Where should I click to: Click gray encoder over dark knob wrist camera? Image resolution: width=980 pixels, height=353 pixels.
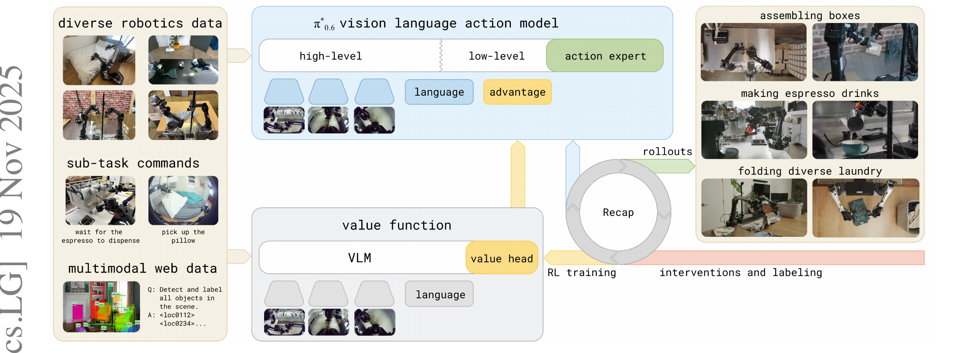(374, 293)
